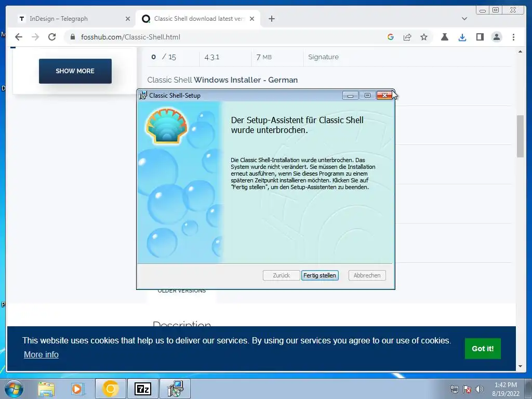
Task: Click the Classic Shell Windows Installer - German heading
Action: click(x=222, y=79)
